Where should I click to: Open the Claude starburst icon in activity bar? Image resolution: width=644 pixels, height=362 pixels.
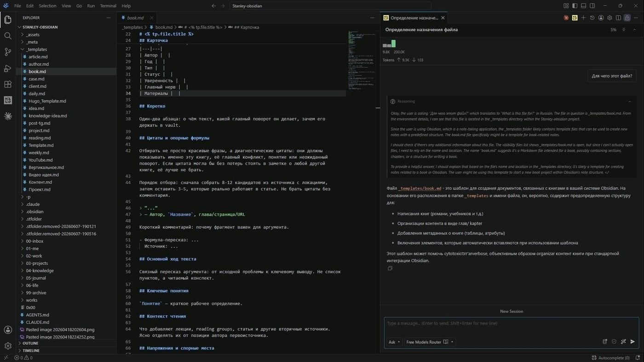(x=8, y=116)
